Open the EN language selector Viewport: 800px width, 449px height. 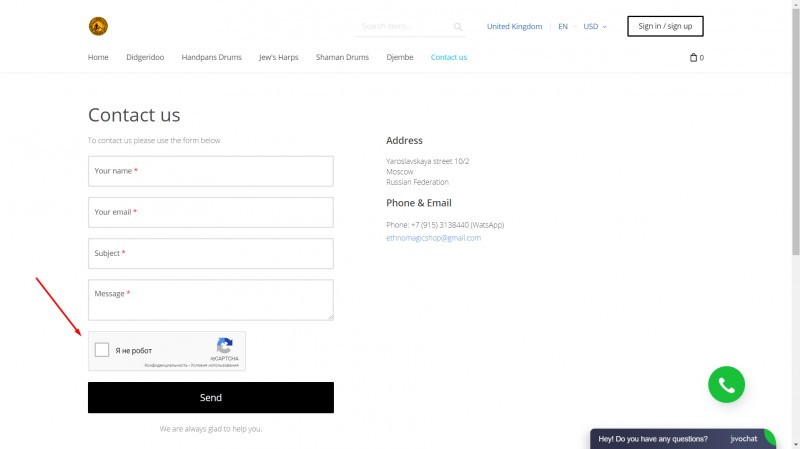(563, 27)
